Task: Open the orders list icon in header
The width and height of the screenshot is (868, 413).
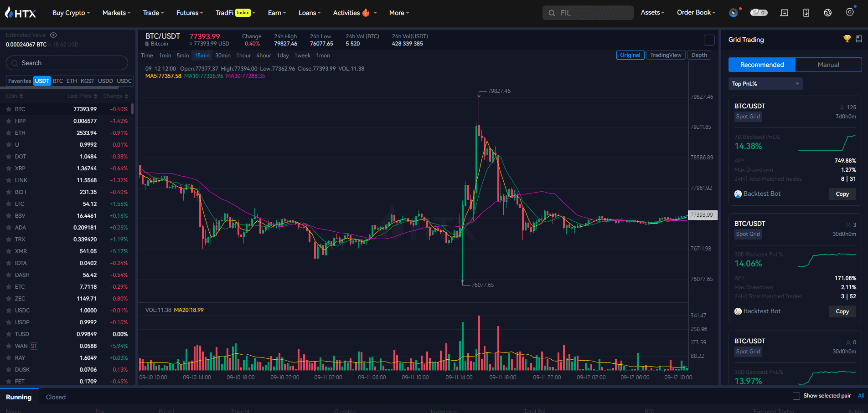Action: click(784, 13)
